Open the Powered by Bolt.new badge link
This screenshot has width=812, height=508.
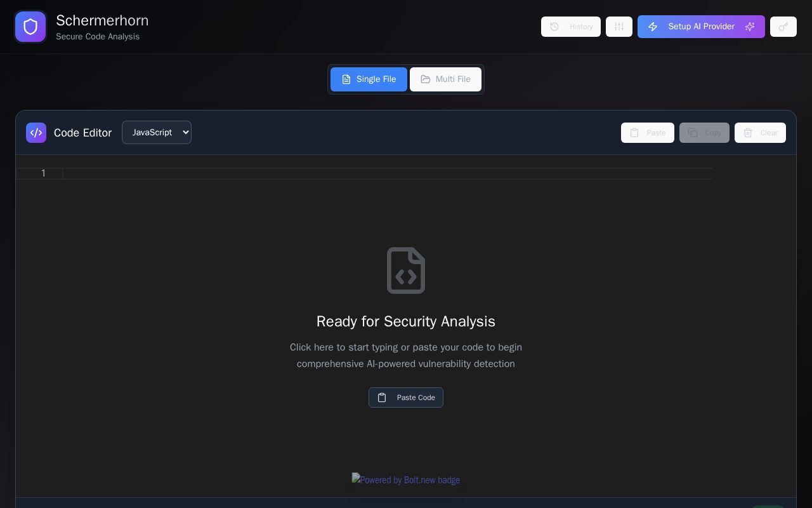(x=406, y=480)
